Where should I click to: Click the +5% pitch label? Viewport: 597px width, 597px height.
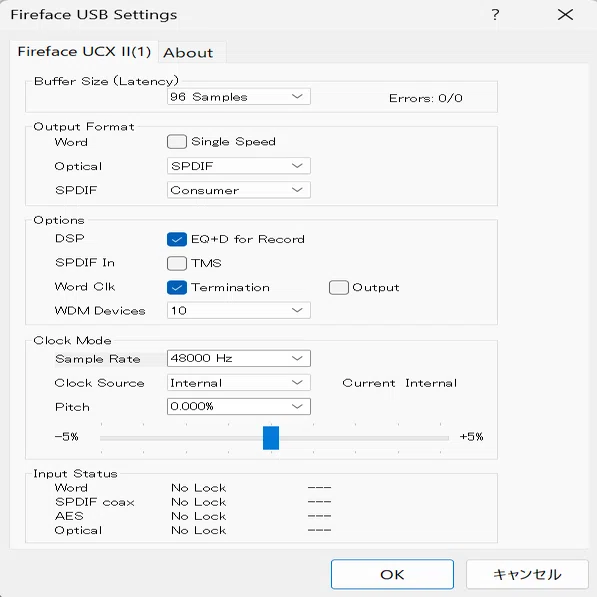471,436
